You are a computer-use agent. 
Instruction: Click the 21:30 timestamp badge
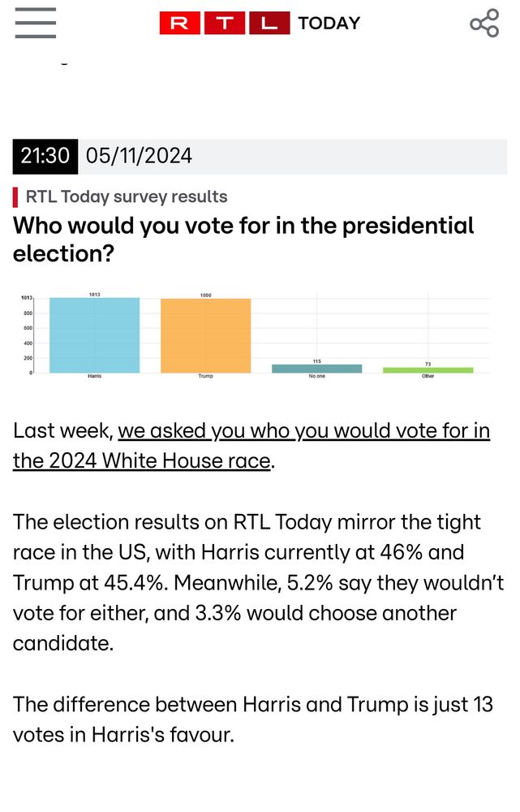pos(45,156)
